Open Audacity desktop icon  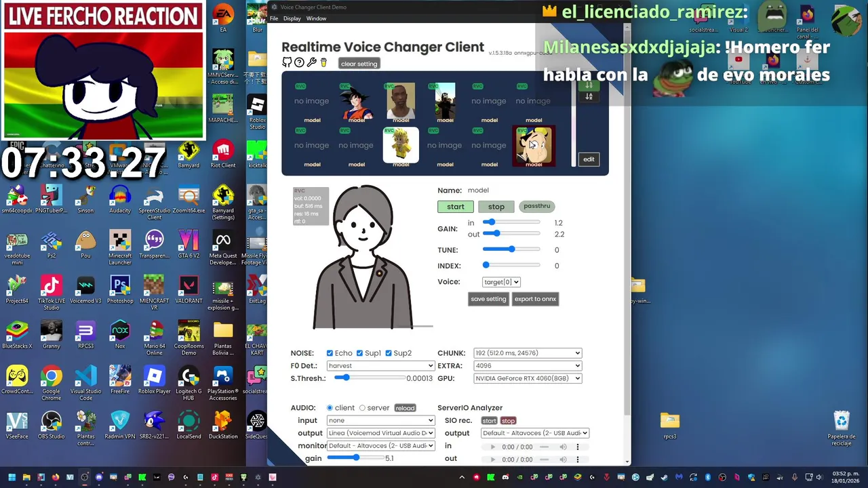[x=120, y=199]
